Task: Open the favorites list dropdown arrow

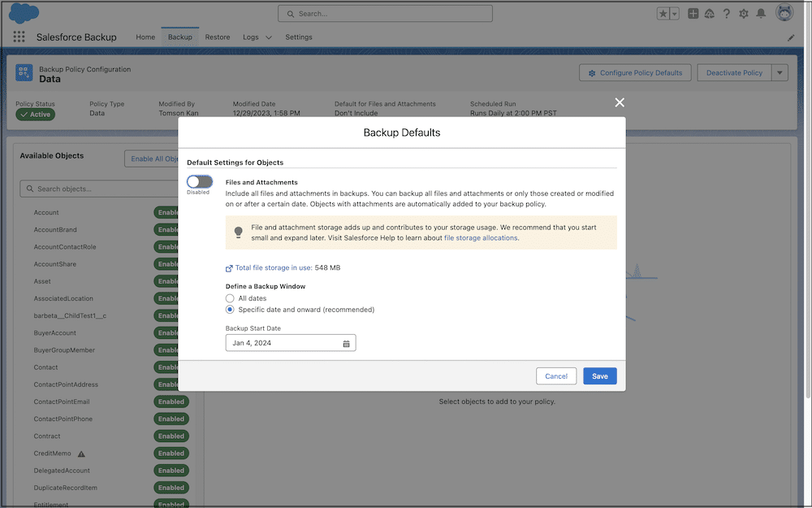Action: pyautogui.click(x=674, y=14)
